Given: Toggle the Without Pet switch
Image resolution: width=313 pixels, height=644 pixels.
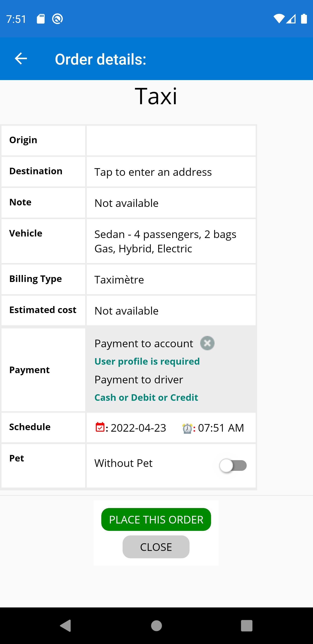Looking at the screenshot, I should [233, 466].
